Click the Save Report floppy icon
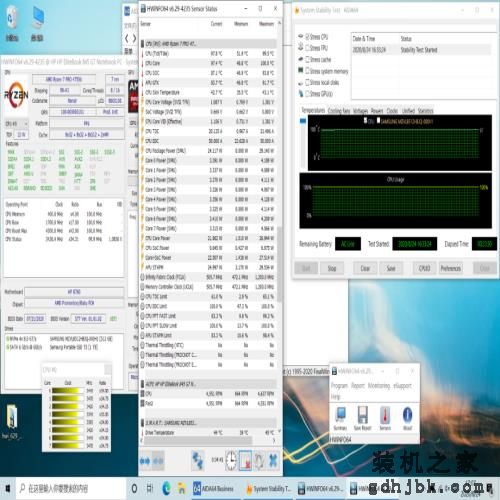This screenshot has height=500, width=500. [362, 418]
